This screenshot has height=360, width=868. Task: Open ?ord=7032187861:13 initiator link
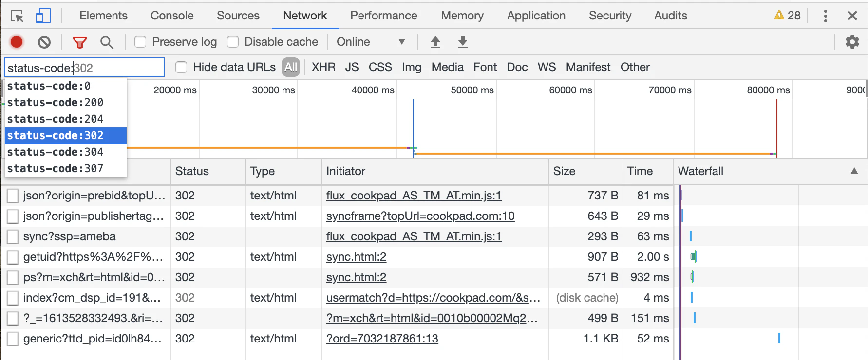[x=382, y=339]
